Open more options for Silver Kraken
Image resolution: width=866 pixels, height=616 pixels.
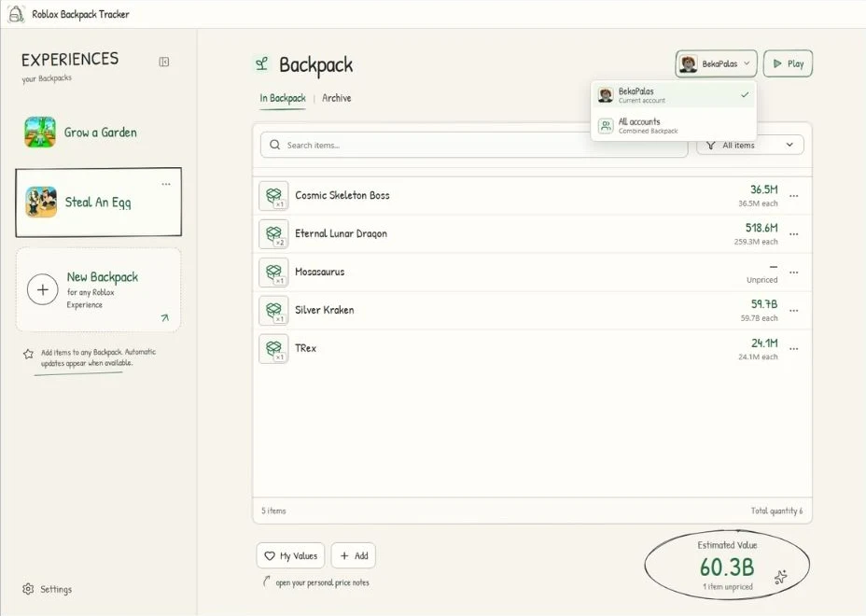[x=793, y=311]
